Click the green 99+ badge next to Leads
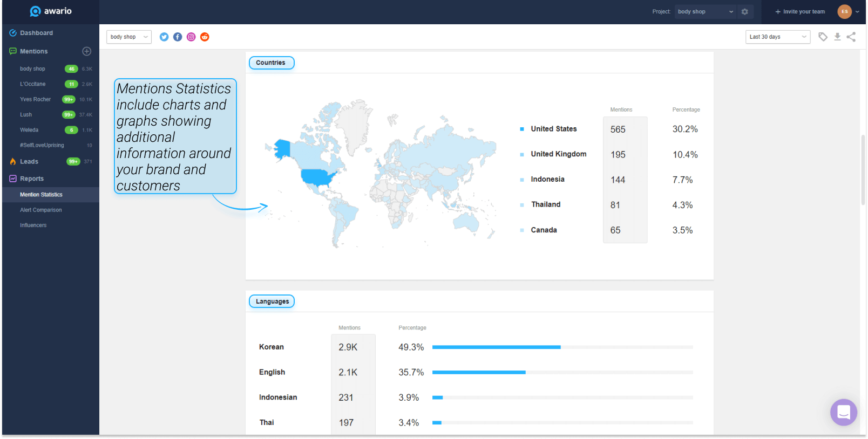This screenshot has width=868, height=439. tap(73, 162)
